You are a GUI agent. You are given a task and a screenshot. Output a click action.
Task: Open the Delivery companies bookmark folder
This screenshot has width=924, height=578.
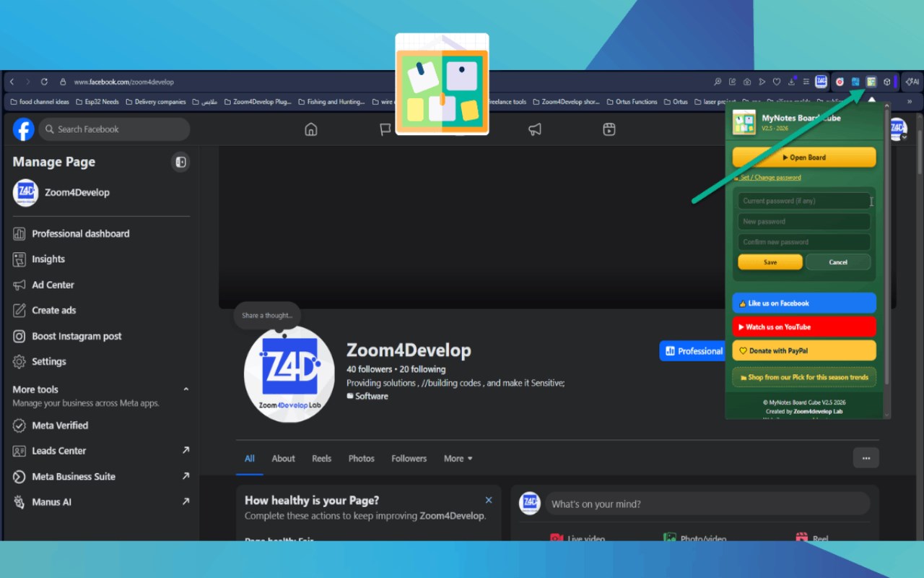156,102
